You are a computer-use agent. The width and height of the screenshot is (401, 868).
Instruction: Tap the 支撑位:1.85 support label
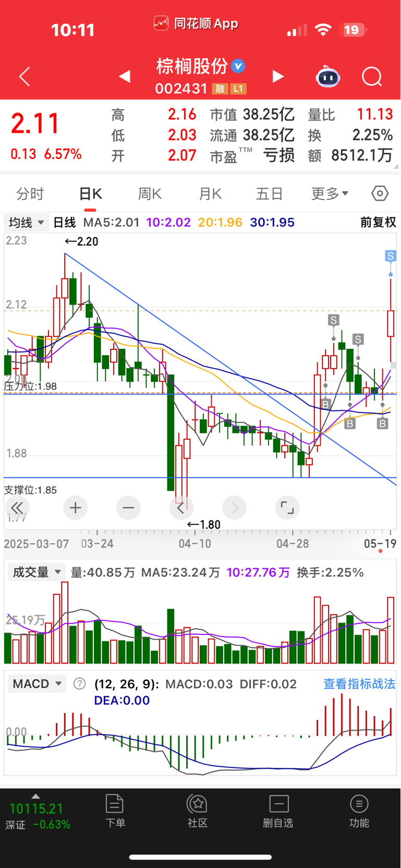click(x=30, y=490)
